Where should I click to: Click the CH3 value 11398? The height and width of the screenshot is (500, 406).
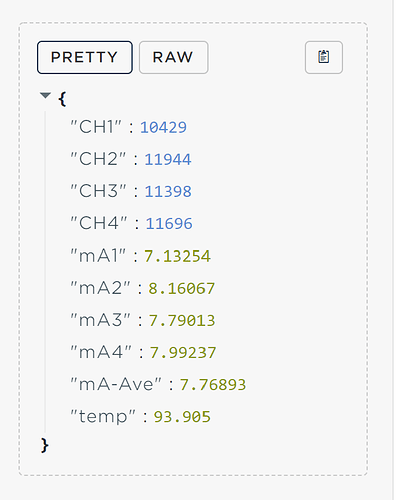[x=168, y=192]
